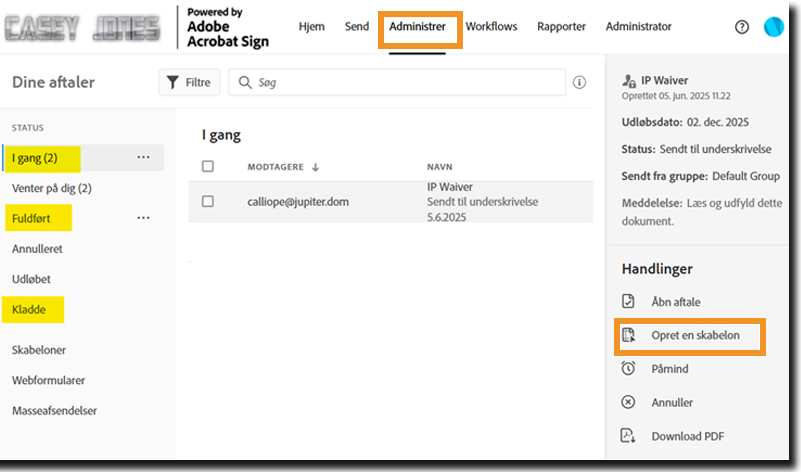Check the calliope@jupiter.dom row checkbox
801x472 pixels.
tap(208, 201)
